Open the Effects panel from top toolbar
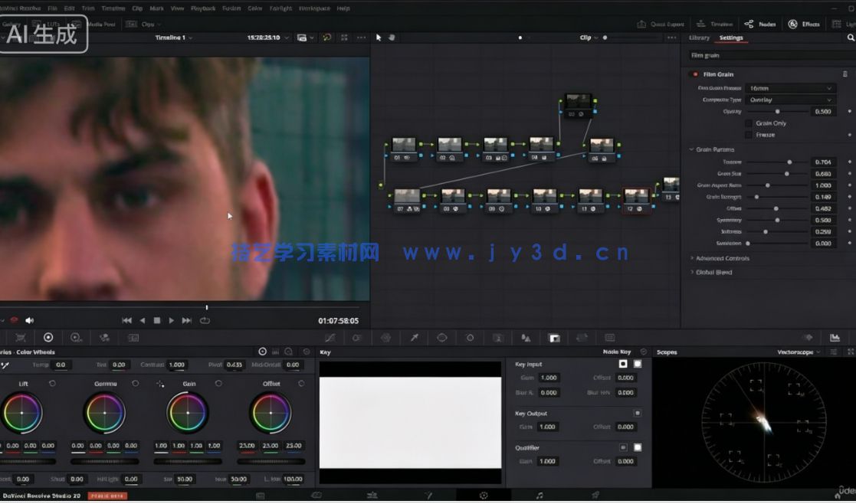Viewport: 856px width, 504px height. click(805, 25)
